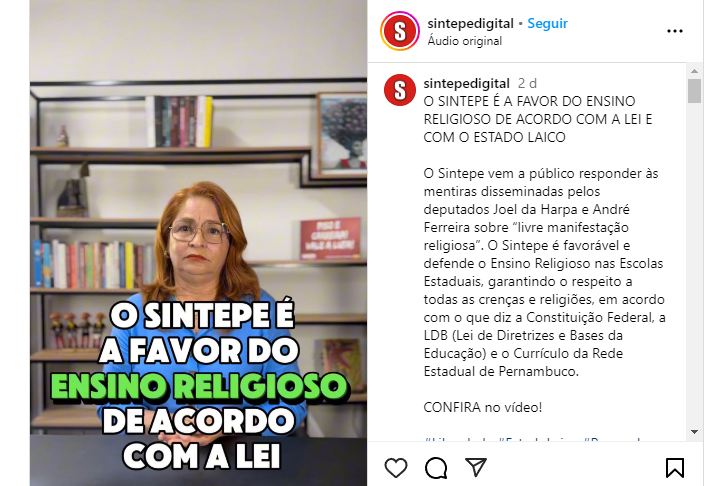Click the caption scrollbar thumb
The width and height of the screenshot is (719, 486).
click(694, 91)
